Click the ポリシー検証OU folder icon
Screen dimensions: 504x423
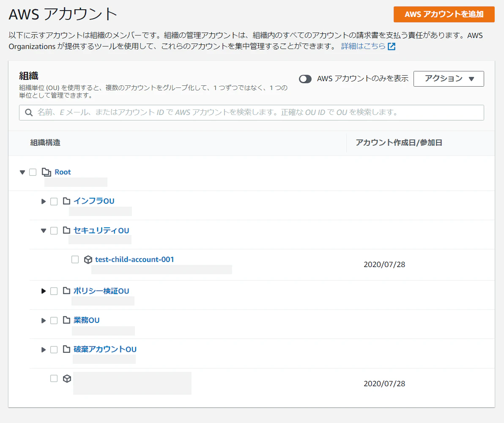[x=66, y=291]
